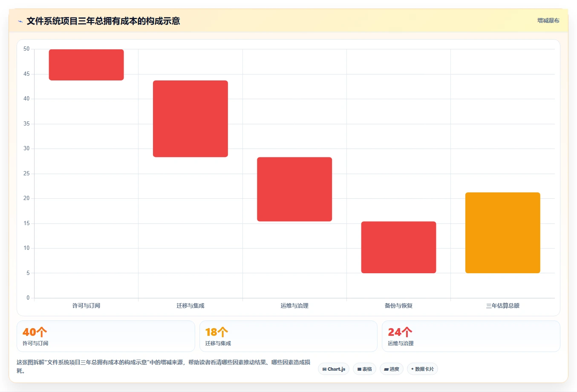Click the description paragraph starting 这张图拆解
The image size is (577, 392).
[164, 366]
